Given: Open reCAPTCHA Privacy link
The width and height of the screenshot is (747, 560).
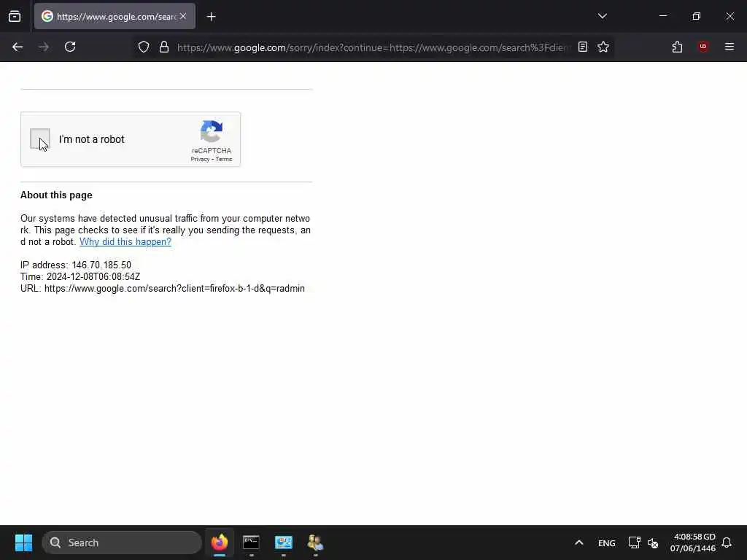Looking at the screenshot, I should (200, 159).
